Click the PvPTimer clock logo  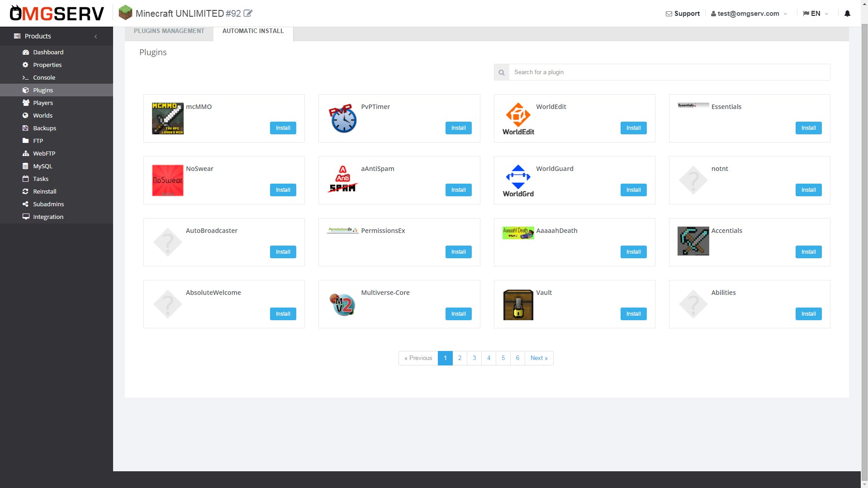[343, 118]
